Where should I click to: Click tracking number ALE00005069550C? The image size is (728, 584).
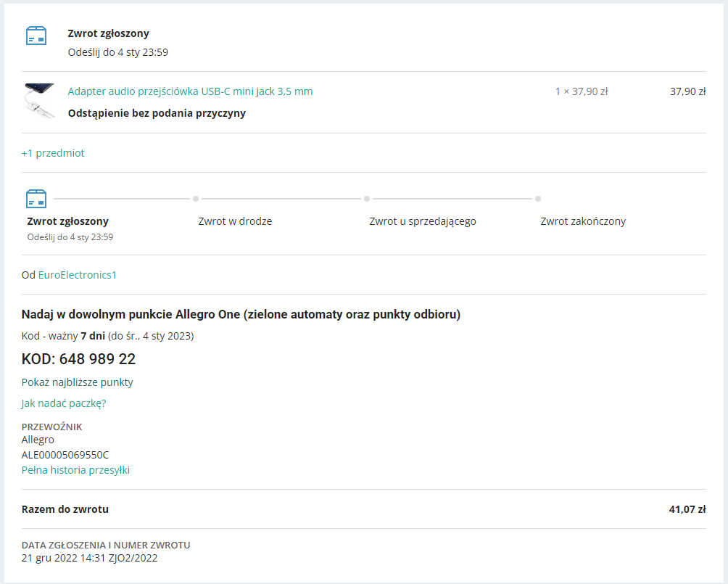[65, 454]
